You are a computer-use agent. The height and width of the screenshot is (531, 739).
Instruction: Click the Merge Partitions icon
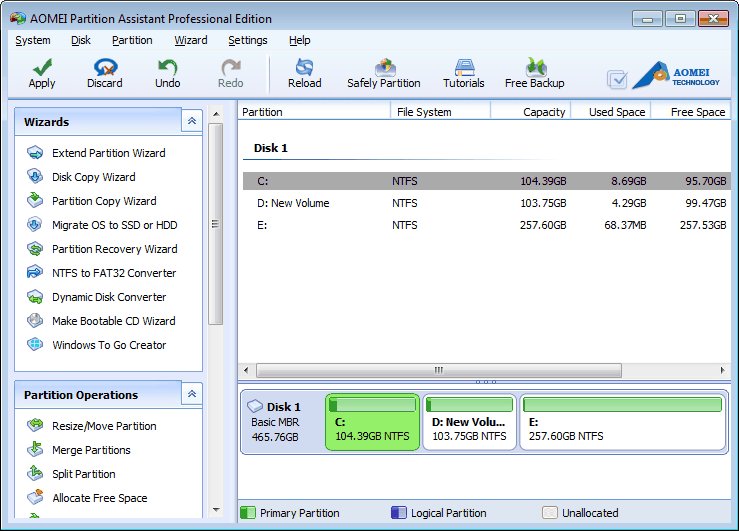point(35,449)
